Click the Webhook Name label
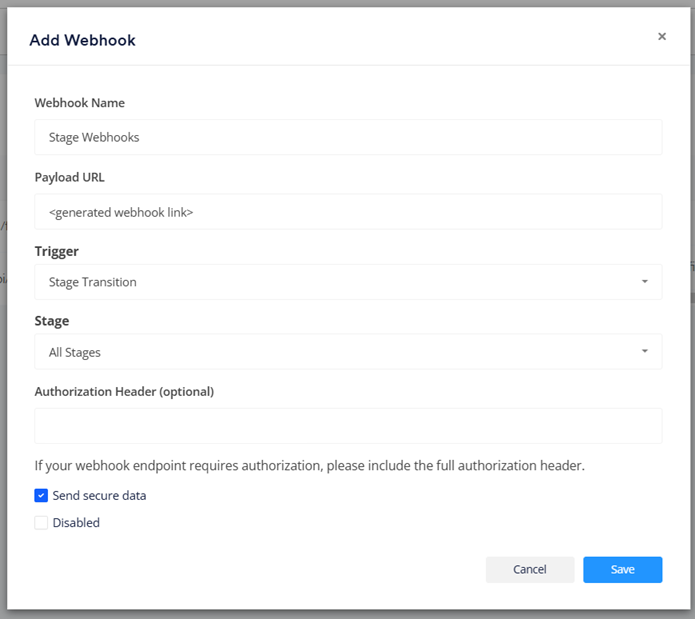 tap(80, 103)
